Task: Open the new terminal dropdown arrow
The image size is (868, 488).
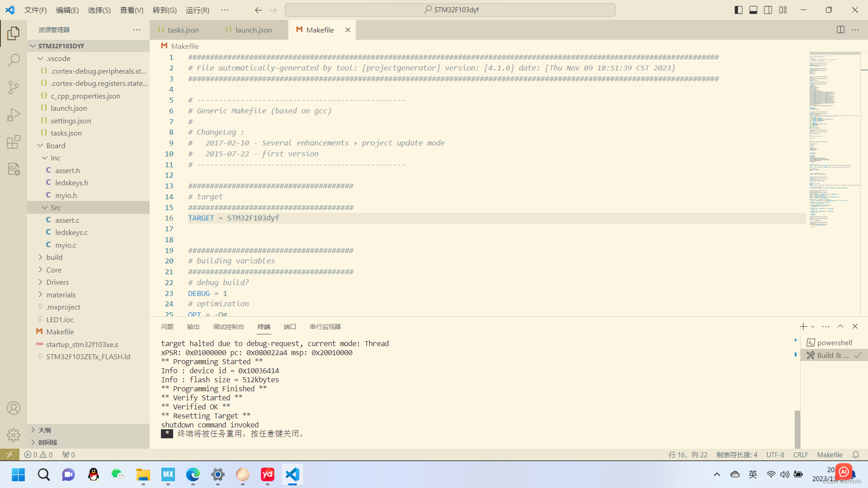Action: 813,327
